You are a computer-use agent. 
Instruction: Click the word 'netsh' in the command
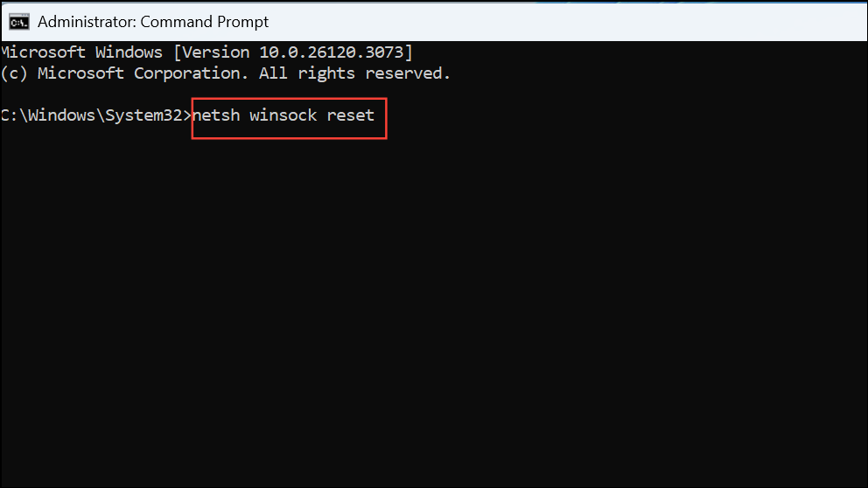pos(216,115)
